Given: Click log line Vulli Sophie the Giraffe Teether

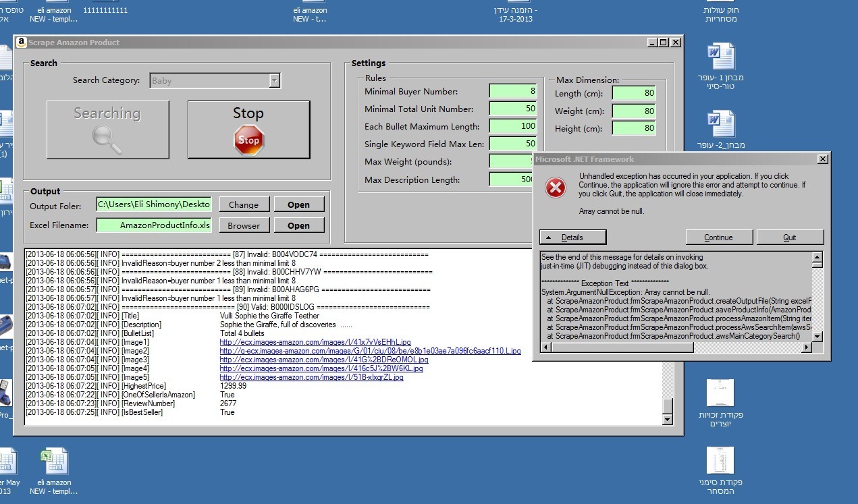Looking at the screenshot, I should (x=270, y=316).
